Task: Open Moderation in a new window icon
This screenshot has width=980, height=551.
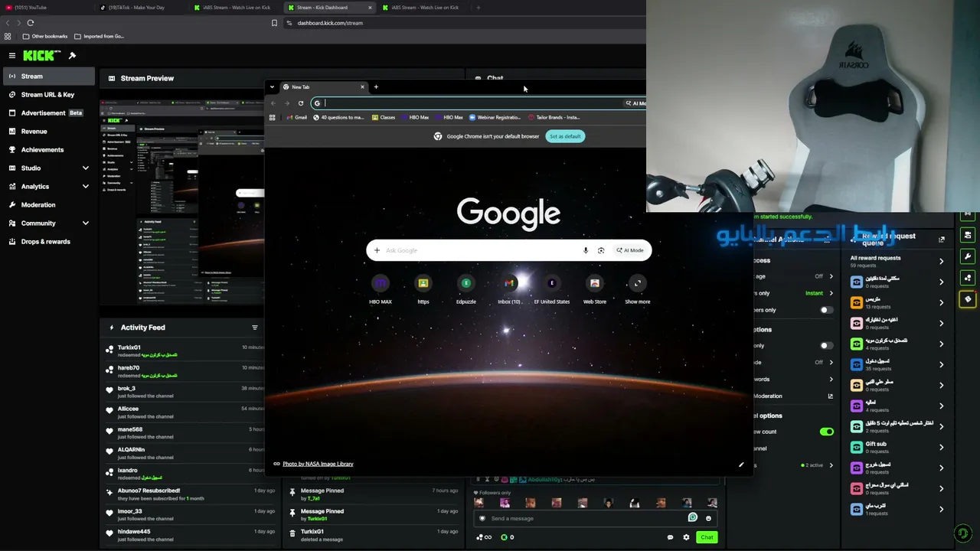Action: [830, 396]
